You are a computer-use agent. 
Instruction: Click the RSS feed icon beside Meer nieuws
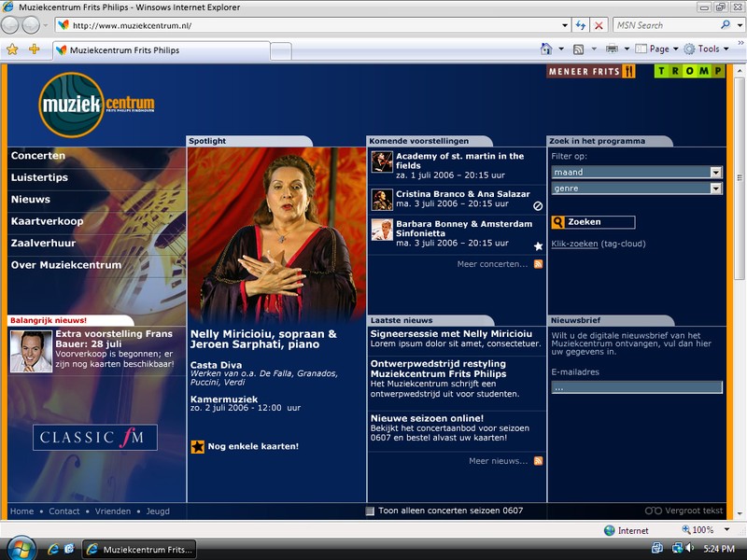(x=539, y=461)
